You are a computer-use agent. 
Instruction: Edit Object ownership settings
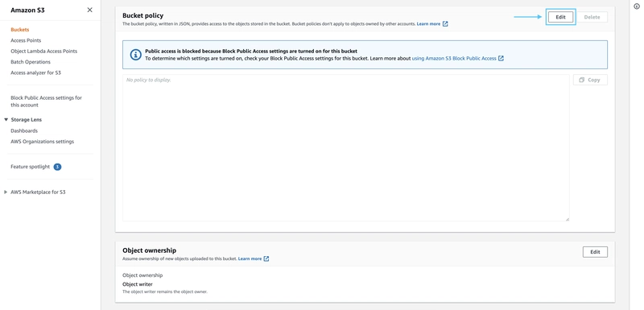point(595,252)
